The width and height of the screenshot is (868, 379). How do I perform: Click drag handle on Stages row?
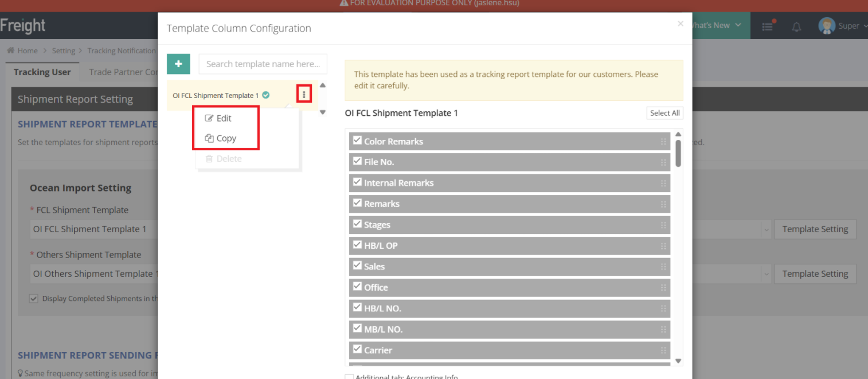click(663, 225)
